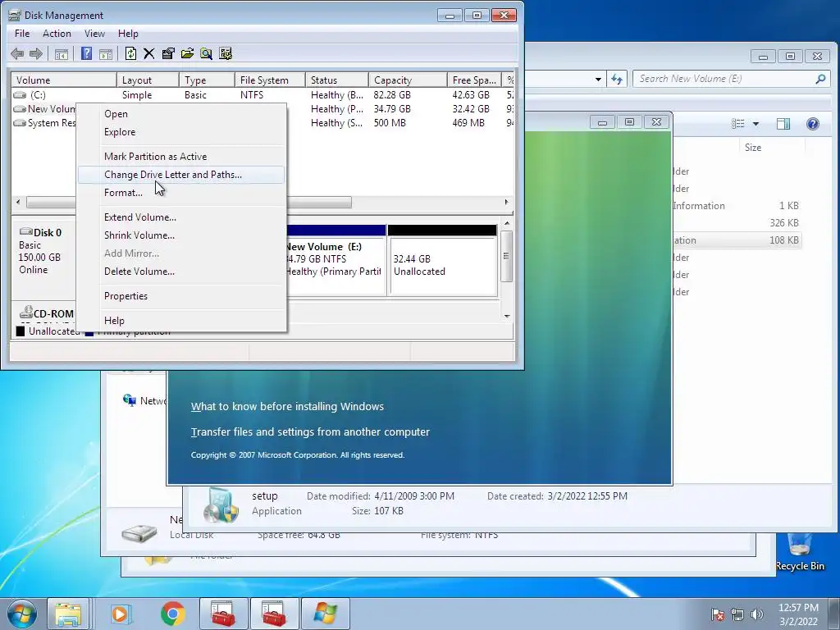Open the Explorer address bar dropdown arrow
This screenshot has height=630, width=840.
point(598,80)
